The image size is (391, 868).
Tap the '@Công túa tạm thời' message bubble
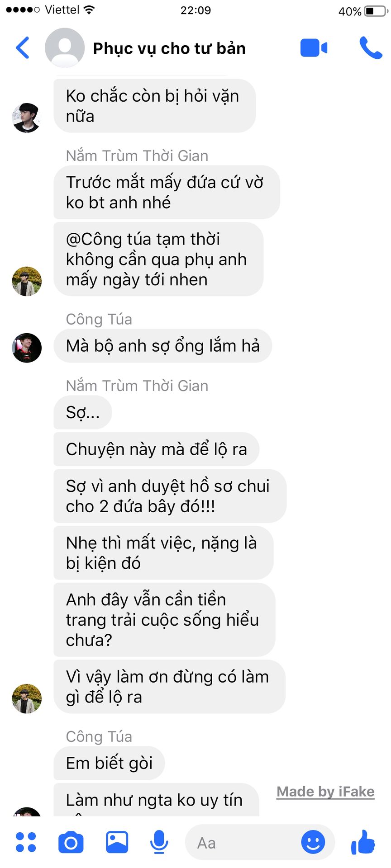tap(158, 259)
